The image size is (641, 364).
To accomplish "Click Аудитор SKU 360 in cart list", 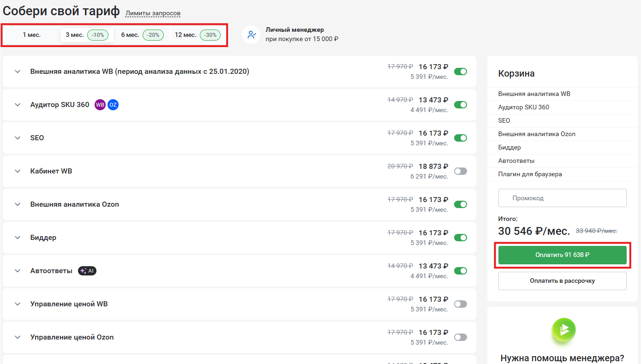I will tap(524, 107).
